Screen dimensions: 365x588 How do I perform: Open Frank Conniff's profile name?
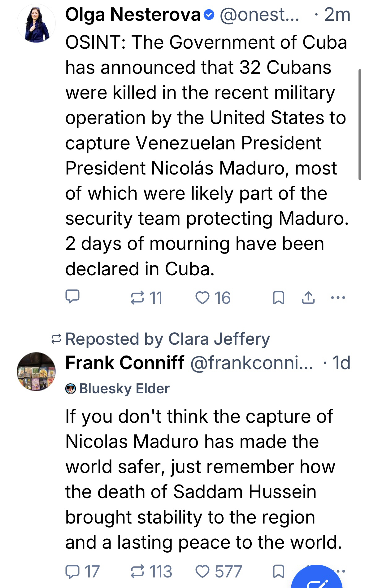(x=125, y=362)
